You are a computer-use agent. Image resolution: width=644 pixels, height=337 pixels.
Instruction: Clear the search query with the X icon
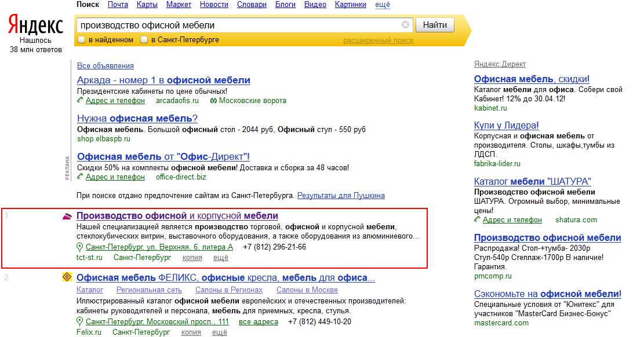tap(405, 25)
